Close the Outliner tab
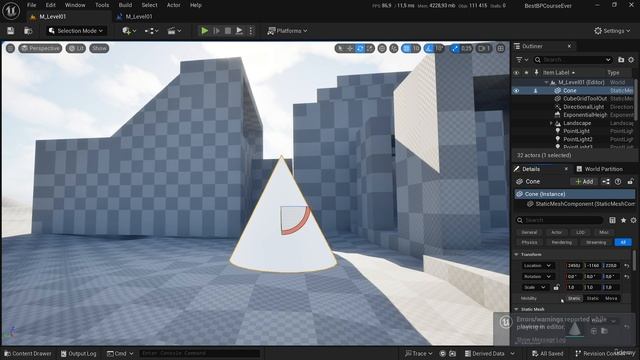 (569, 46)
